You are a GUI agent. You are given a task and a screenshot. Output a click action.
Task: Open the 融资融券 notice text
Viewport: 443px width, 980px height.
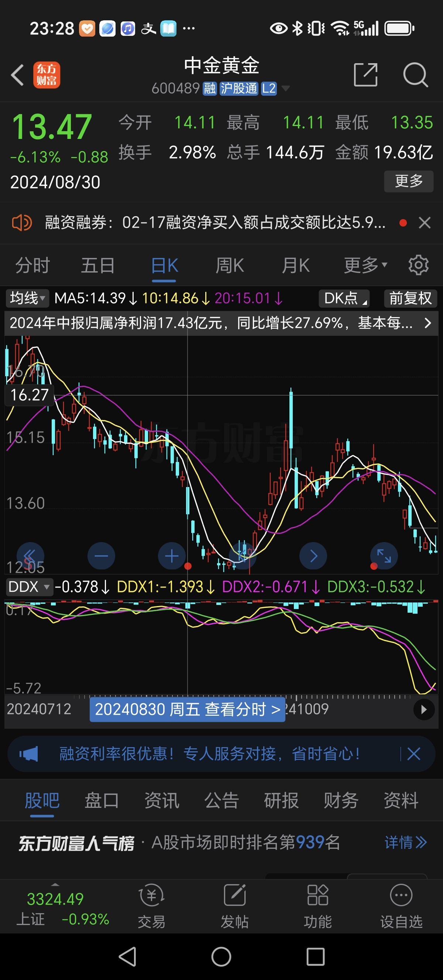pyautogui.click(x=216, y=222)
